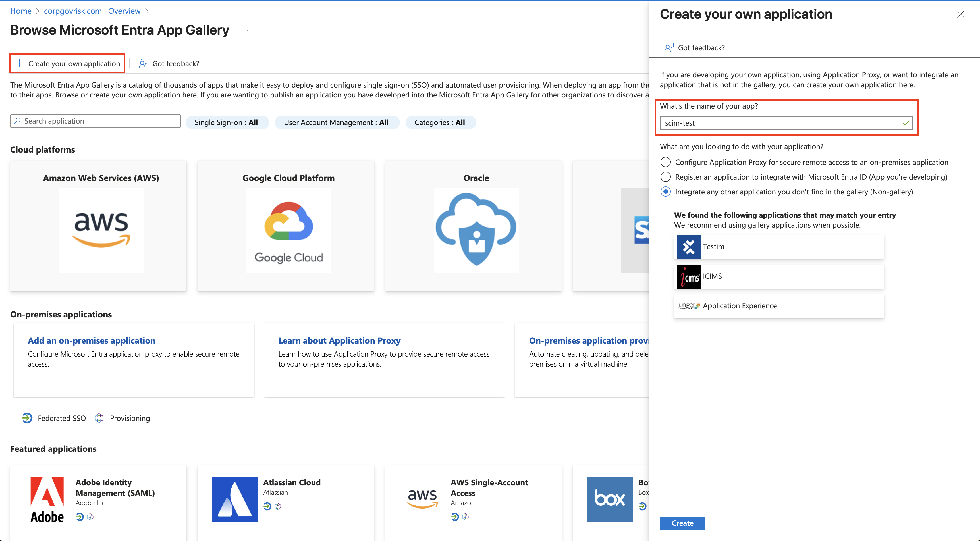980x541 pixels.
Task: Expand the Categories filter pill
Action: pos(440,122)
